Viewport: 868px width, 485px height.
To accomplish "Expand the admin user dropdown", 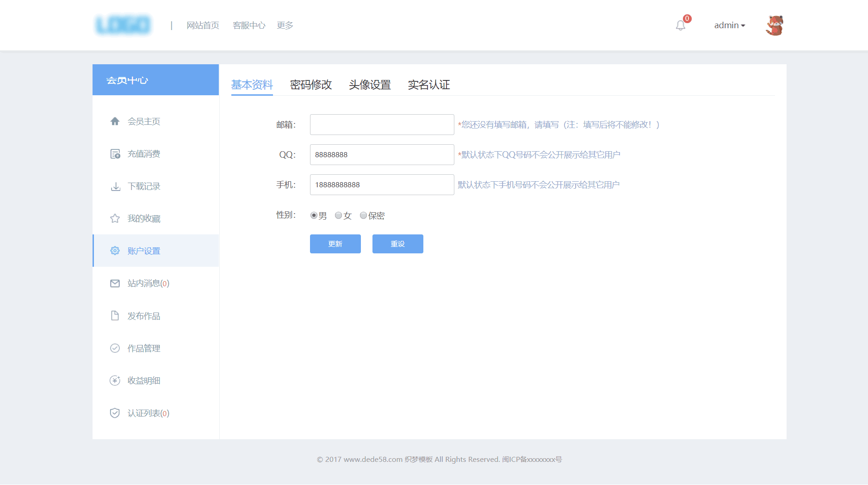I will click(x=729, y=25).
